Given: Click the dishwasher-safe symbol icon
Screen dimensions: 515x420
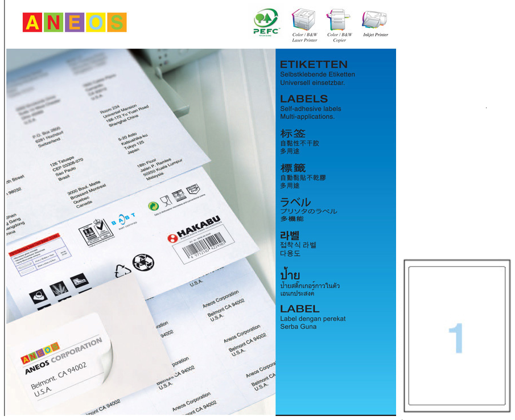Looking at the screenshot, I should click(x=179, y=195).
